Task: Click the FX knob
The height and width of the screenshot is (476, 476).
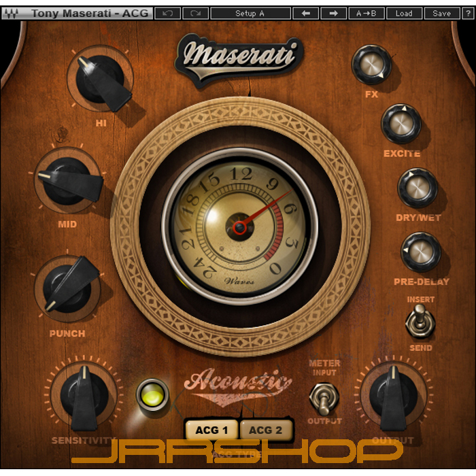Action: point(371,65)
